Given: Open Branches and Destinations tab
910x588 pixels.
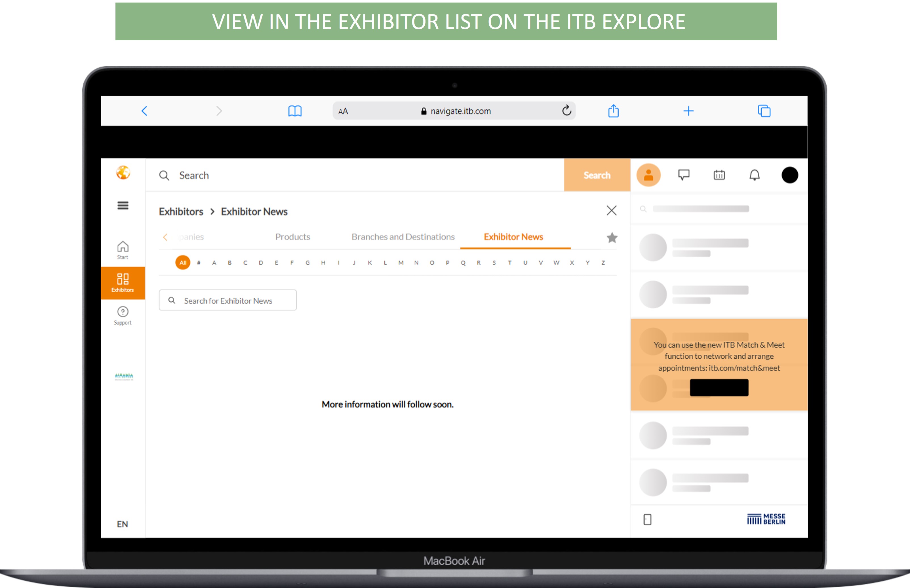Looking at the screenshot, I should click(x=403, y=237).
